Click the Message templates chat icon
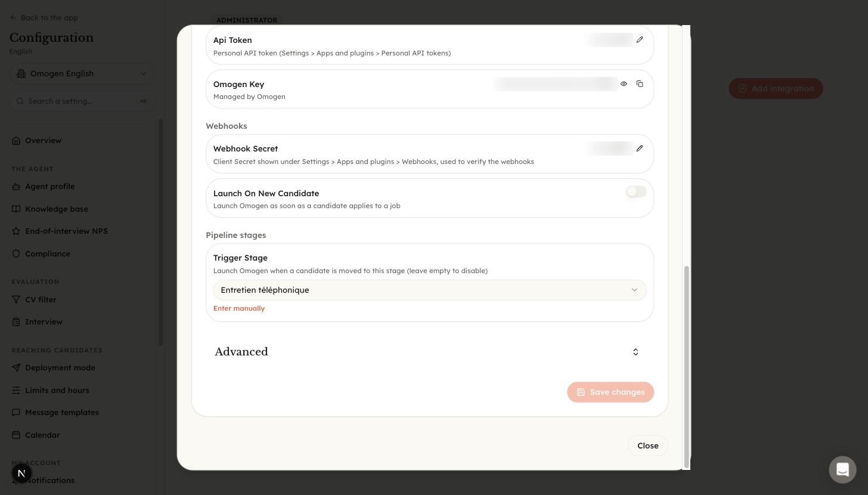 click(x=16, y=413)
